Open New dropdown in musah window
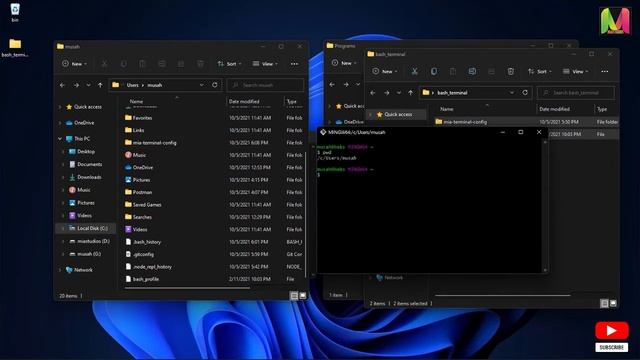Viewport: 640px width, 360px height. click(x=74, y=64)
